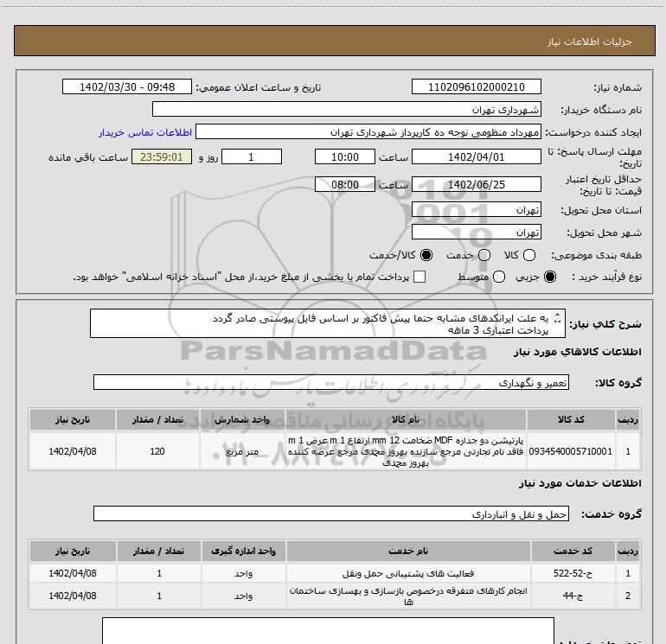The image size is (666, 644).
Task: Click the شرح کلی نیاز description text area
Action: coord(328,323)
